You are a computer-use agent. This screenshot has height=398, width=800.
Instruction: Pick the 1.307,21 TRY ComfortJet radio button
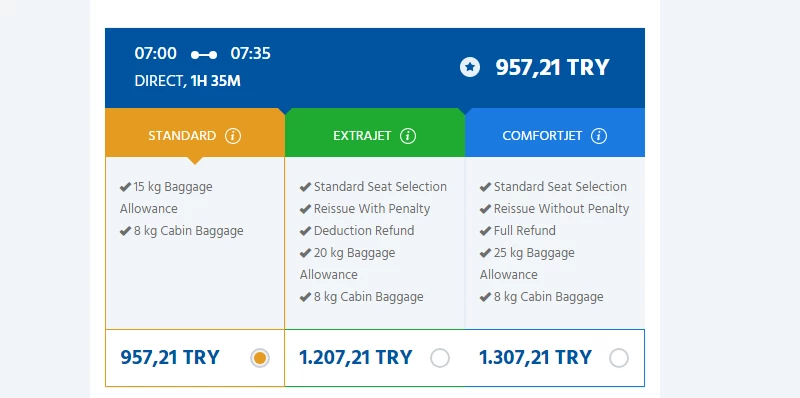[619, 358]
